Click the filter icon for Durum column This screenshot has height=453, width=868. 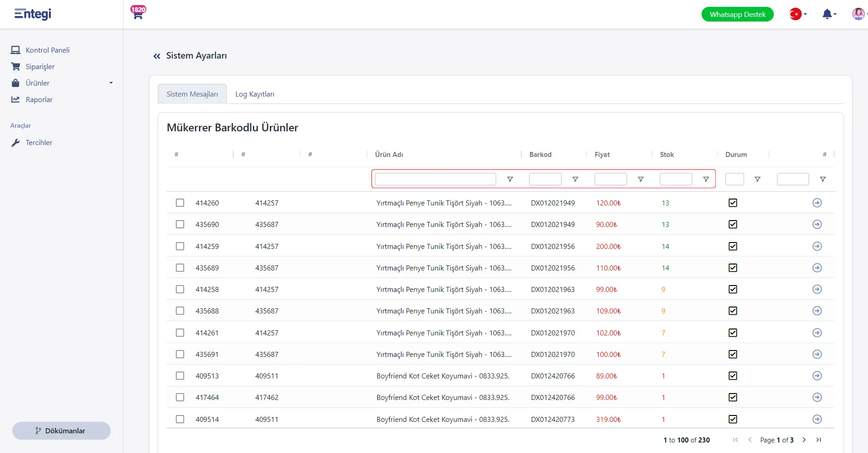(x=757, y=179)
